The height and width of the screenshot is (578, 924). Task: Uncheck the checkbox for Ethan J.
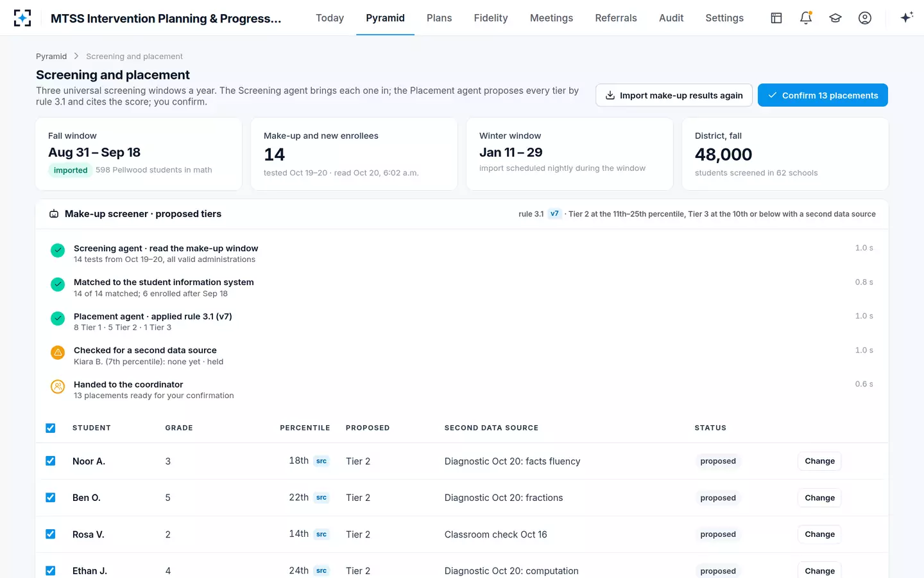51,571
